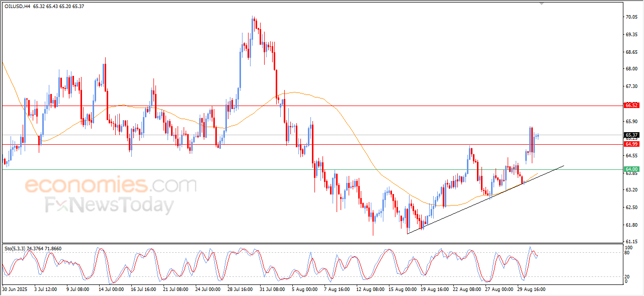This screenshot has height=296, width=644.
Task: Select the red 66.52 price tag
Action: [631, 106]
